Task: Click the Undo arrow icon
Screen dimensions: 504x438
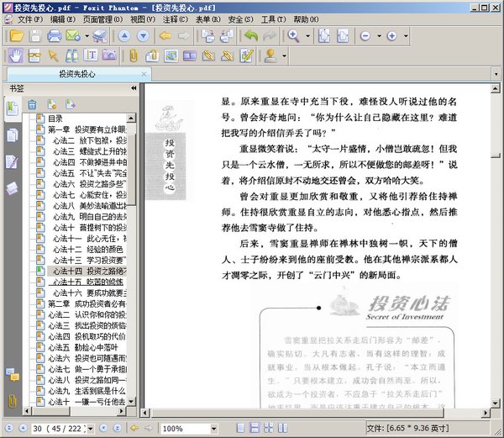Action: pos(250,36)
